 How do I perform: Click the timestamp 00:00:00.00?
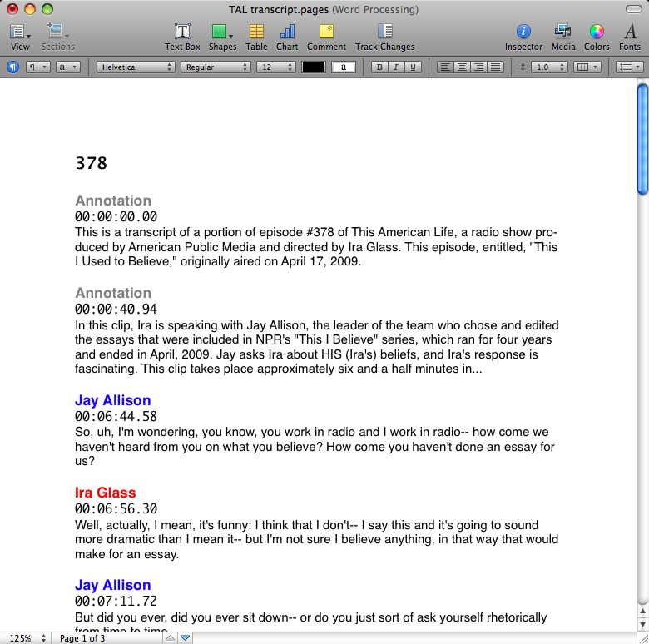(x=116, y=216)
